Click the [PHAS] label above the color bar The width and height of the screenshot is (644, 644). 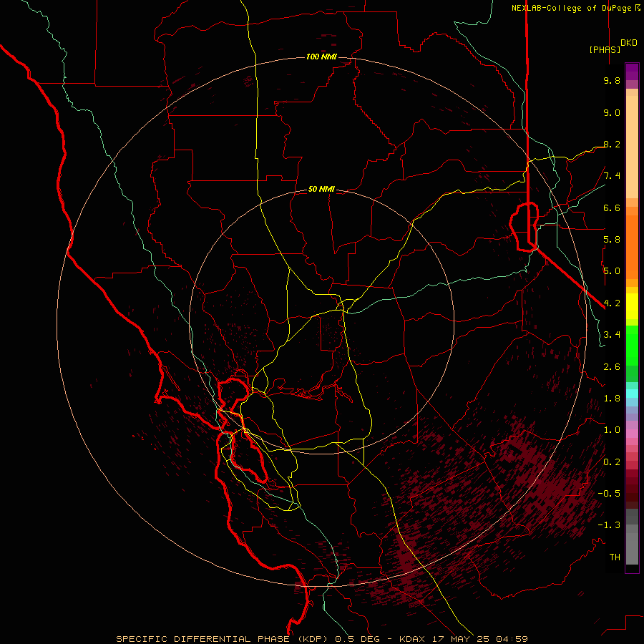pos(605,49)
